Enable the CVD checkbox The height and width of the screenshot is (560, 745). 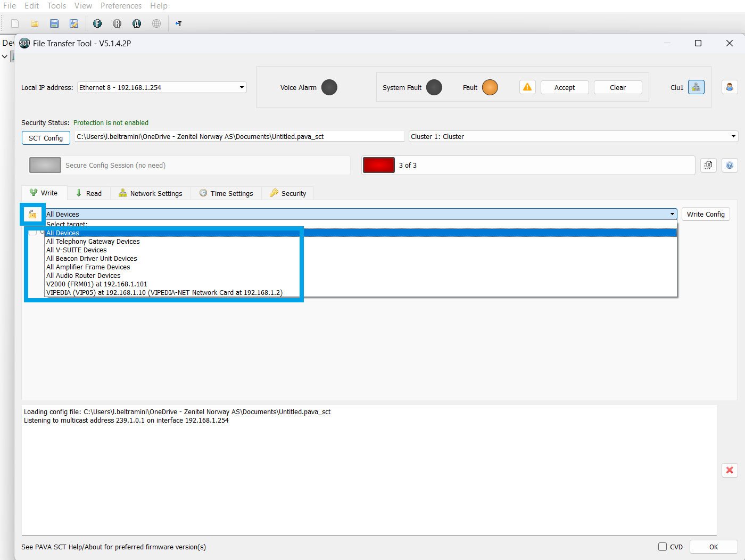click(663, 547)
